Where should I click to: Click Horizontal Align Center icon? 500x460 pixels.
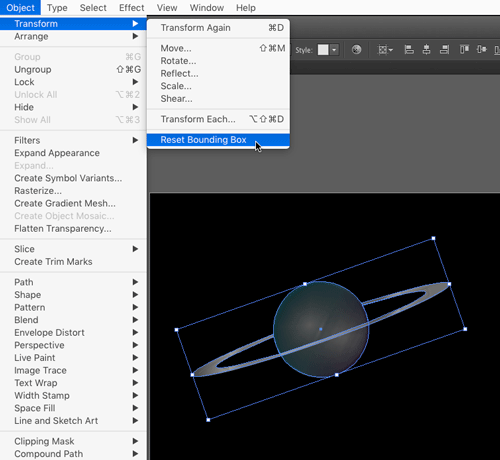tap(426, 50)
